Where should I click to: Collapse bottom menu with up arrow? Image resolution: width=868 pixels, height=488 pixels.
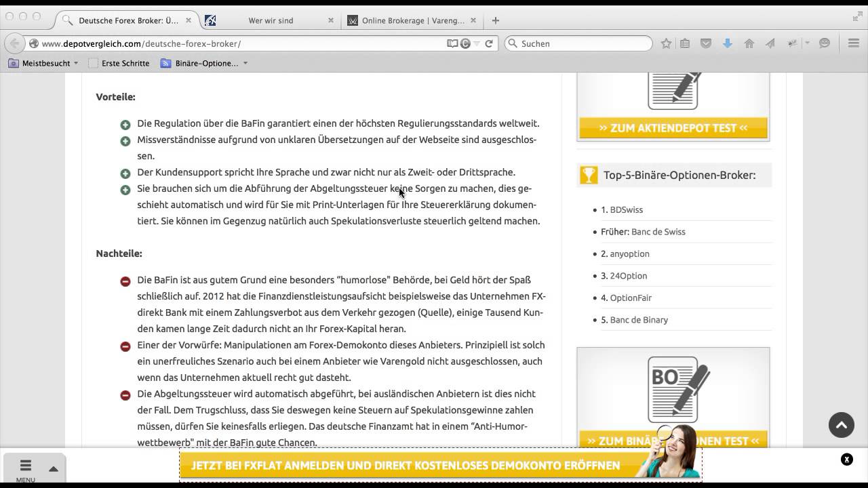pyautogui.click(x=54, y=469)
